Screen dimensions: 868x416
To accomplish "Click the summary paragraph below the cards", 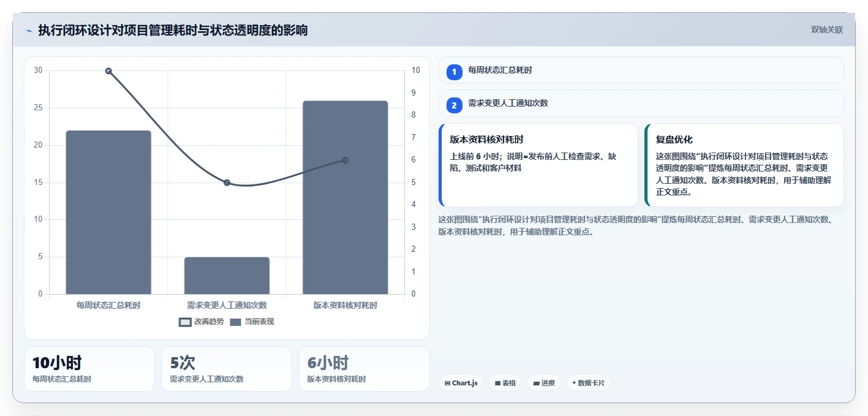I will 637,225.
